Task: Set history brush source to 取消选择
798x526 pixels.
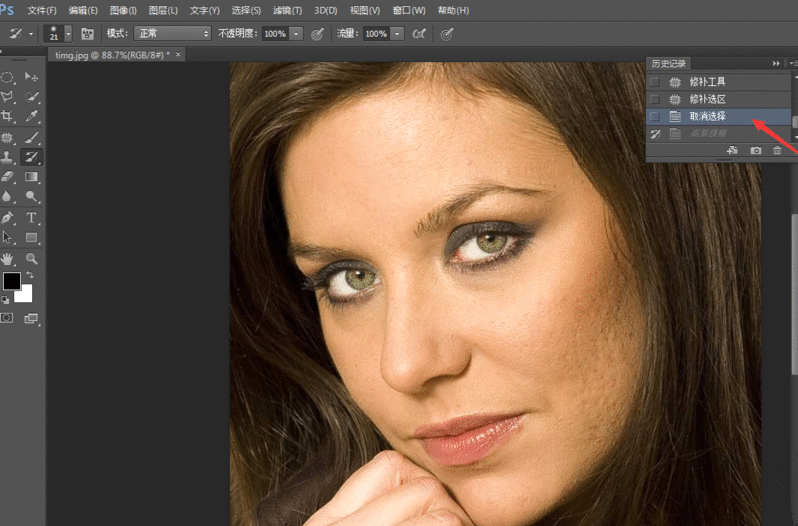Action: 654,116
